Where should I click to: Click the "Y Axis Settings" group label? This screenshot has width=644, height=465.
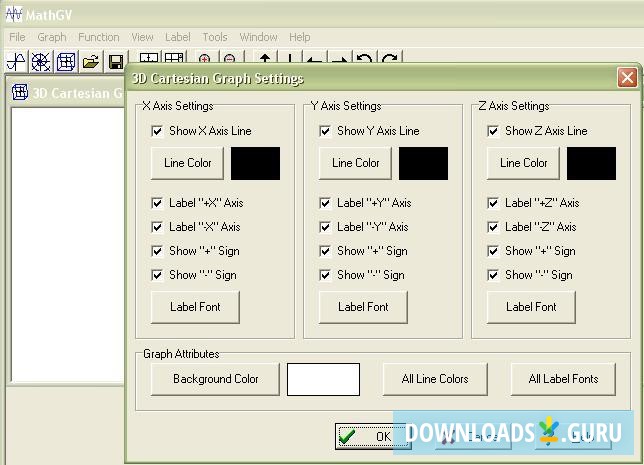(x=346, y=106)
